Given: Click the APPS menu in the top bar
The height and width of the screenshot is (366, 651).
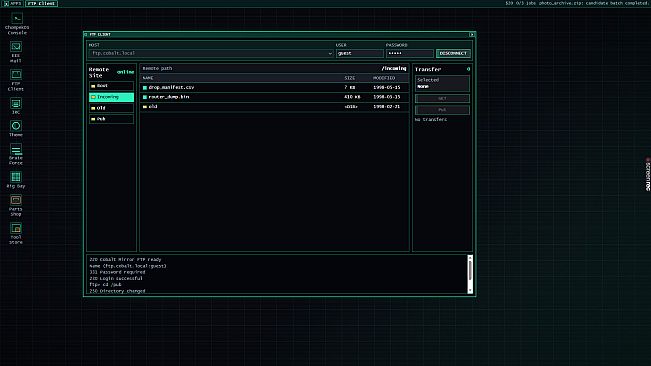Looking at the screenshot, I should coord(12,3).
